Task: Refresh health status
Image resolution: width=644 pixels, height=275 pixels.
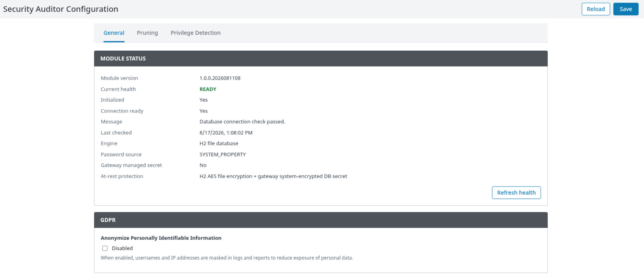Action: (x=516, y=192)
